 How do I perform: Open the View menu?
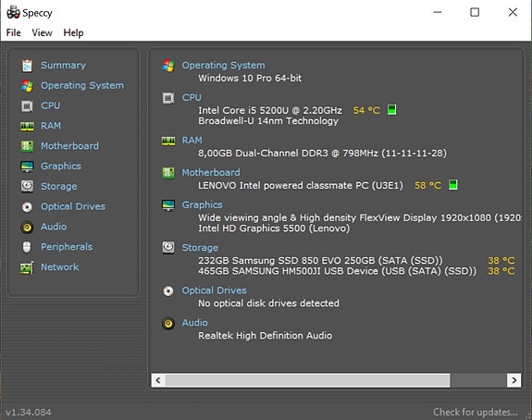(x=42, y=33)
